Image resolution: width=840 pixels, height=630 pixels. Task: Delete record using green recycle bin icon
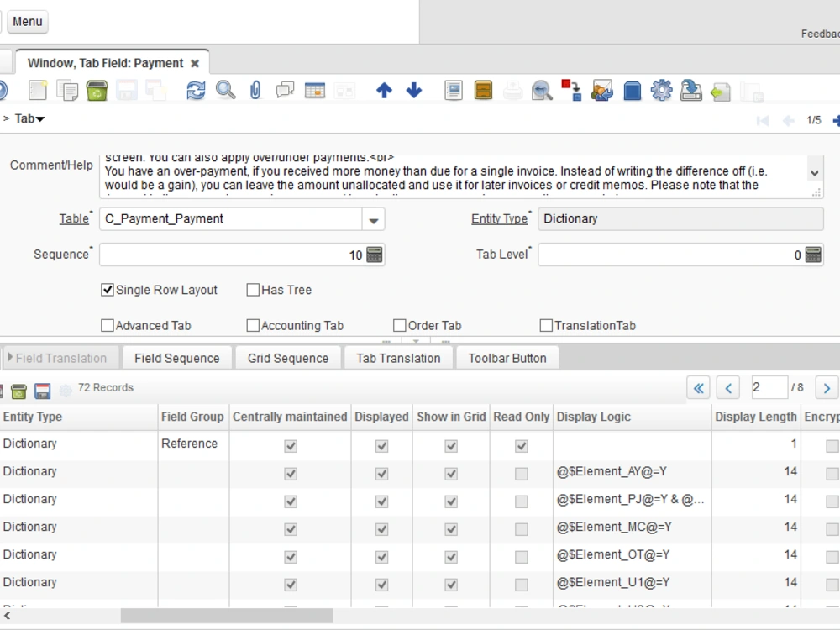(x=97, y=90)
